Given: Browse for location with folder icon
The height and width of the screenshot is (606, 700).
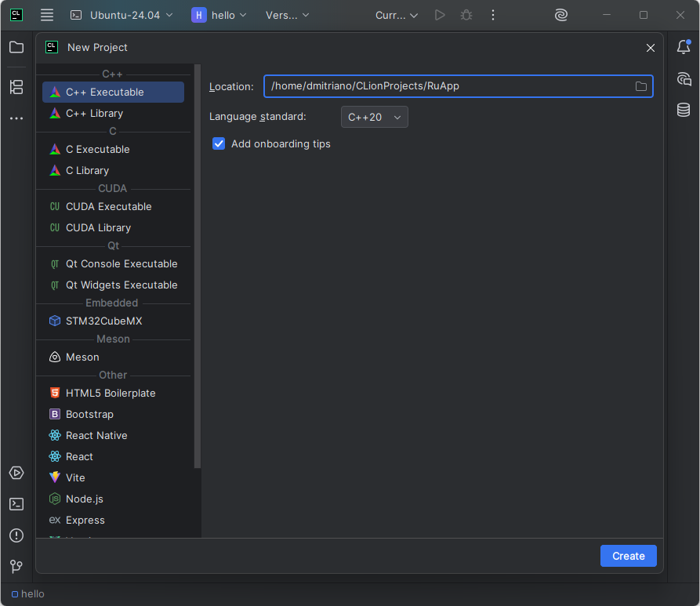Looking at the screenshot, I should (x=641, y=87).
